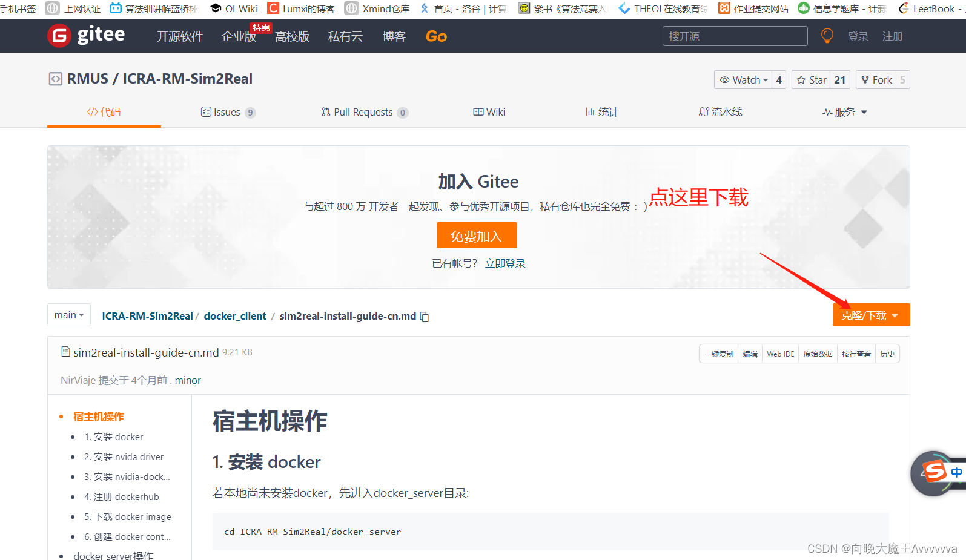
Task: Go to docker_client breadcrumb folder
Action: point(235,316)
